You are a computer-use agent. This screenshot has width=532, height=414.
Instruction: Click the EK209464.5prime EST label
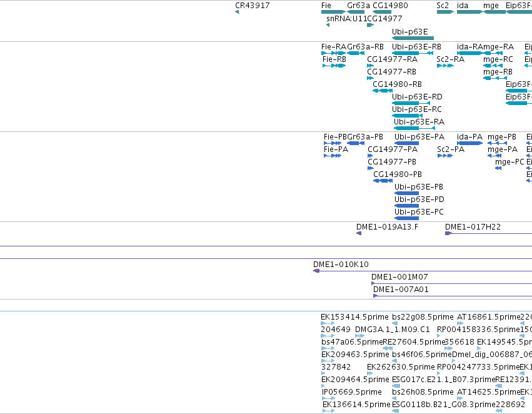click(355, 380)
